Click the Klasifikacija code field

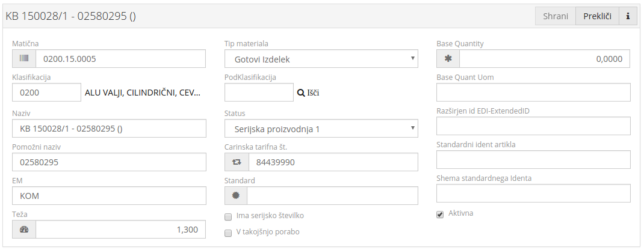point(46,93)
